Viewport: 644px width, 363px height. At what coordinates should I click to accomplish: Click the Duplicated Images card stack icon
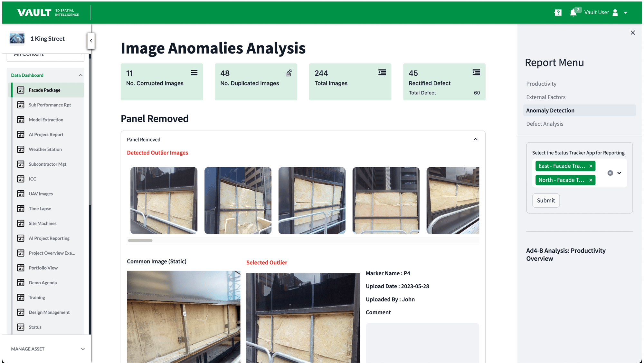[289, 73]
